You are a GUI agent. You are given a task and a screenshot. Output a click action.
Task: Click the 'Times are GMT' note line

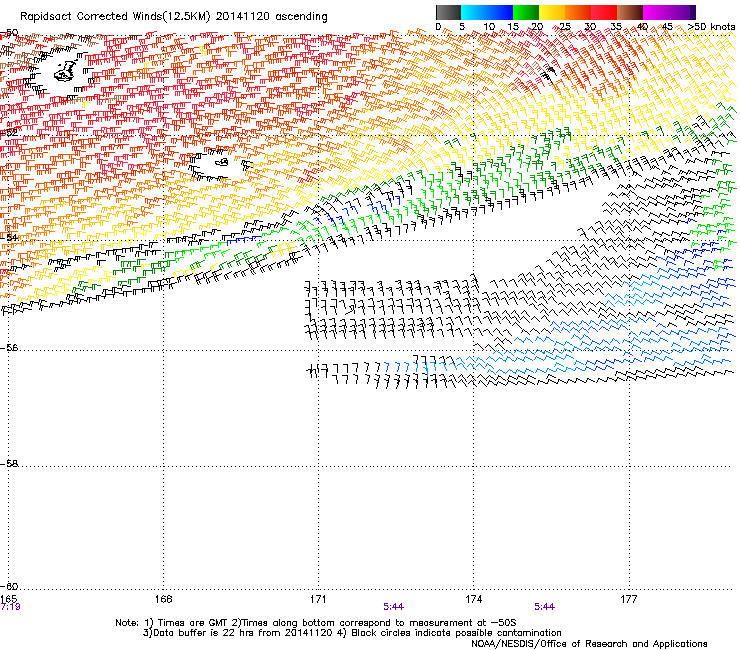coord(316,623)
